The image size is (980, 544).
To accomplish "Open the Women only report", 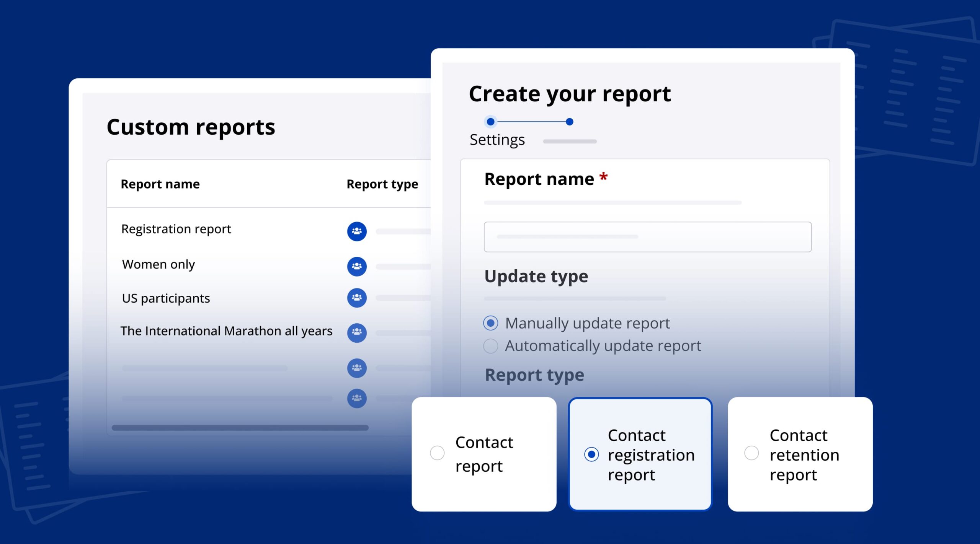I will tap(158, 264).
